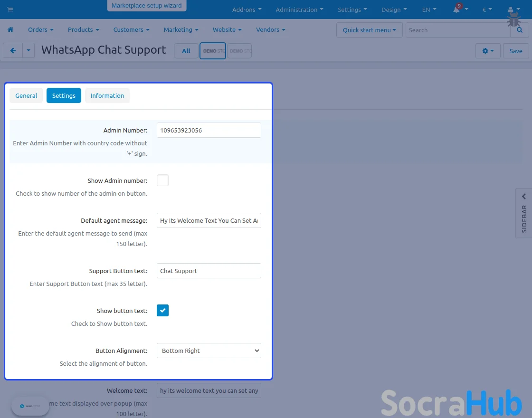Open currency euro dropdown

[487, 9]
